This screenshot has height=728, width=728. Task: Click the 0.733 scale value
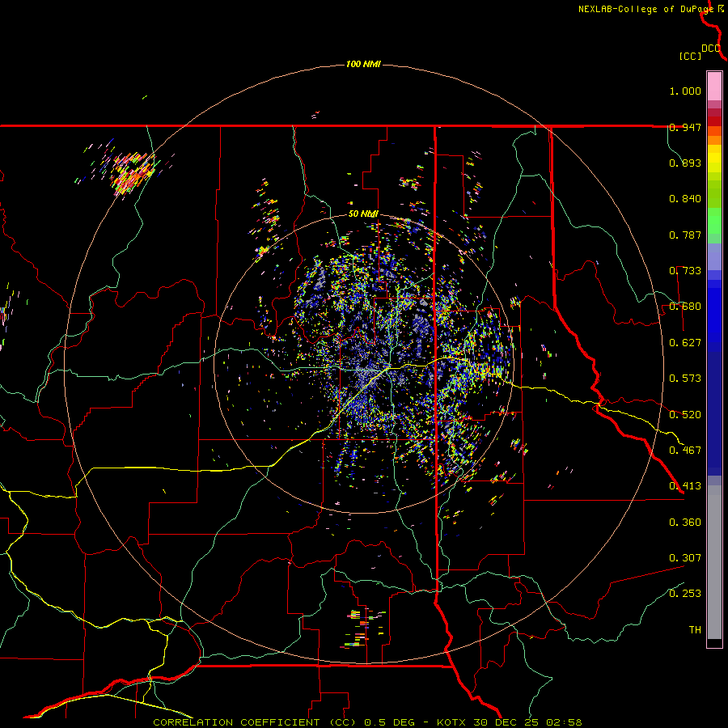(x=685, y=271)
